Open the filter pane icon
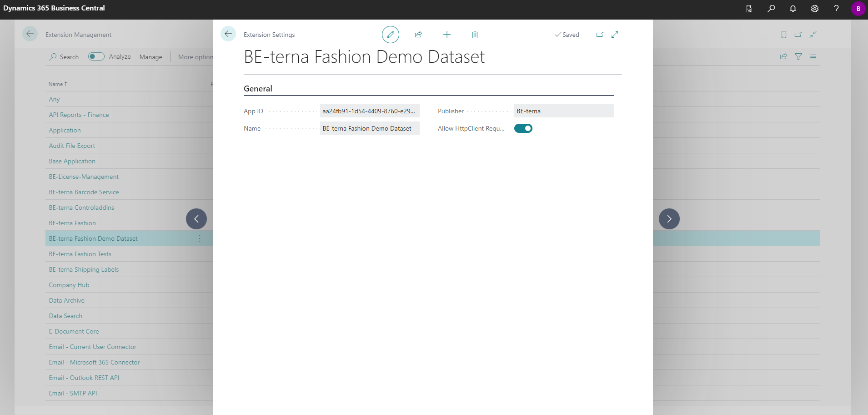This screenshot has width=868, height=415. click(798, 56)
